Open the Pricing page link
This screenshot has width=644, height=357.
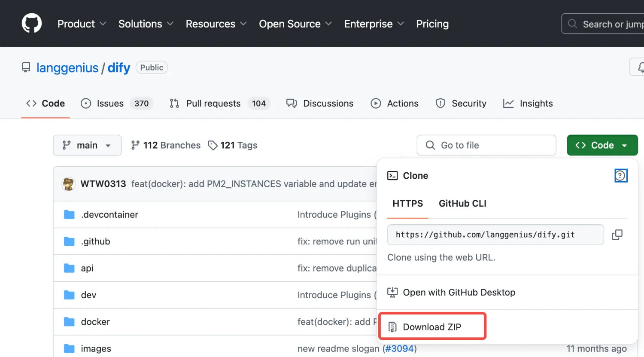click(432, 24)
